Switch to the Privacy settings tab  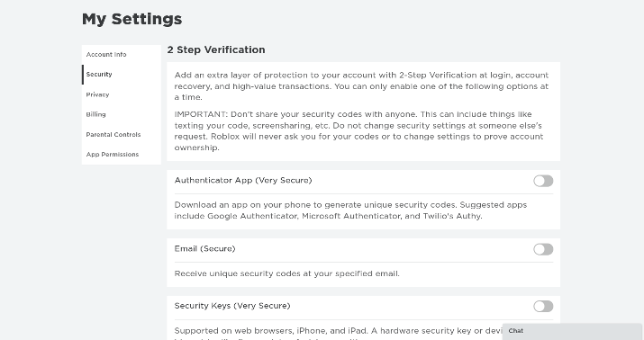pyautogui.click(x=122, y=94)
